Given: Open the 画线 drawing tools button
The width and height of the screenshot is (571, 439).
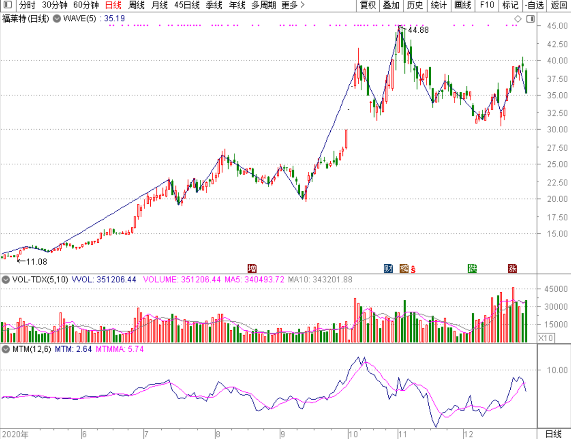Looking at the screenshot, I should click(x=463, y=5).
